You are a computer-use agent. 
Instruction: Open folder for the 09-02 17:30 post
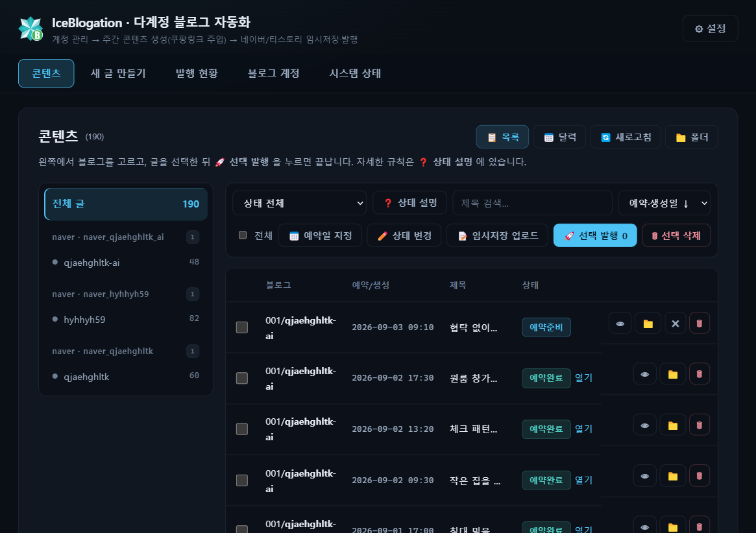tap(672, 374)
